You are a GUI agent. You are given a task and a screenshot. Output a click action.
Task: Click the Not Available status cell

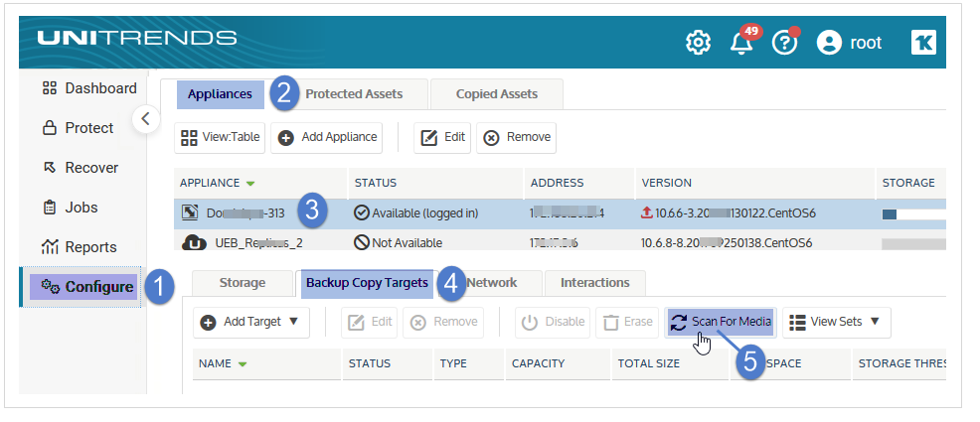click(x=399, y=243)
